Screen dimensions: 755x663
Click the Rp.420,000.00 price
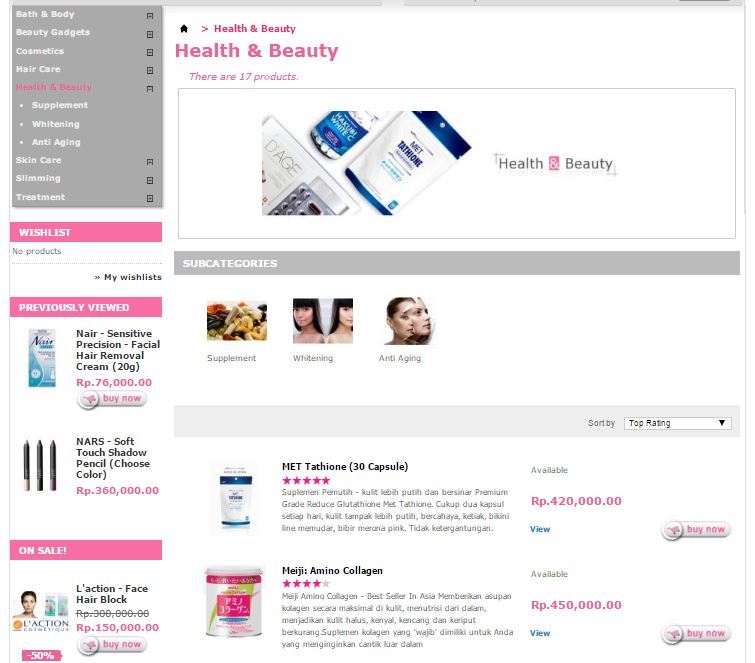coord(576,501)
